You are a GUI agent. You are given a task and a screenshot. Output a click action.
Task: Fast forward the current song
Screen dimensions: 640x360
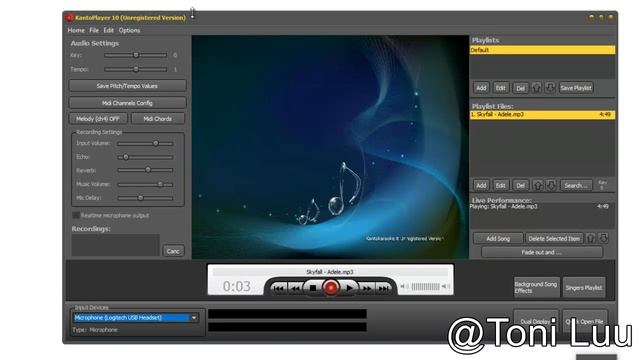pos(367,288)
